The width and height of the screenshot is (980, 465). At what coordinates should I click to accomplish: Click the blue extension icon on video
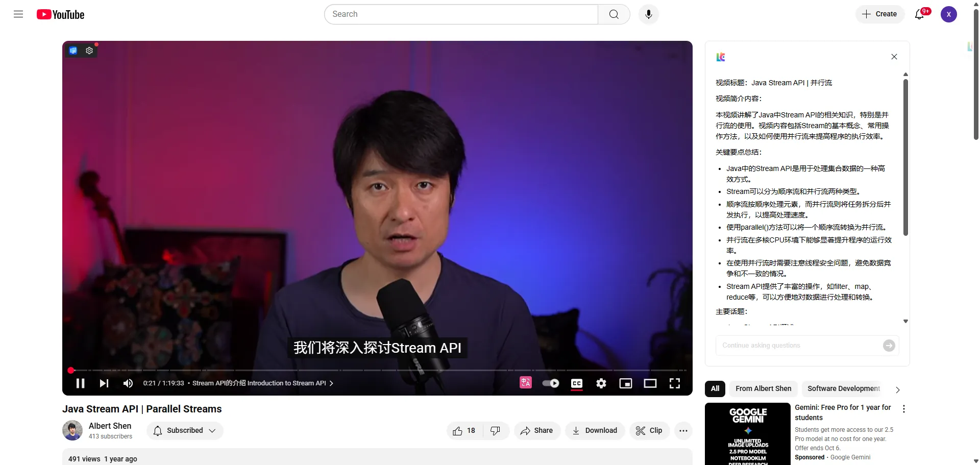[73, 51]
